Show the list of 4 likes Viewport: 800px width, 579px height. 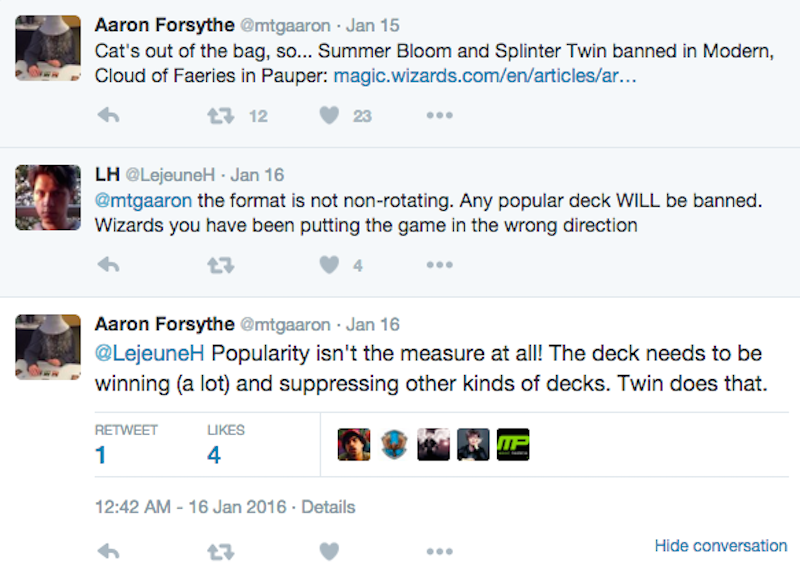(226, 444)
